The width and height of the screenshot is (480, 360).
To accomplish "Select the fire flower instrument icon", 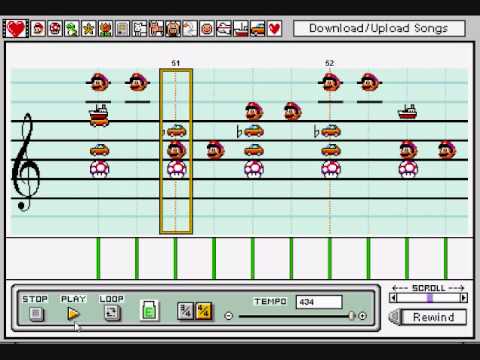I will tap(106, 29).
